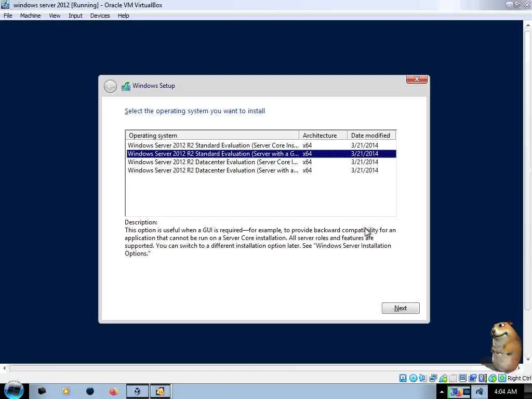Click the keyboard capture arrow status icon

click(502, 378)
